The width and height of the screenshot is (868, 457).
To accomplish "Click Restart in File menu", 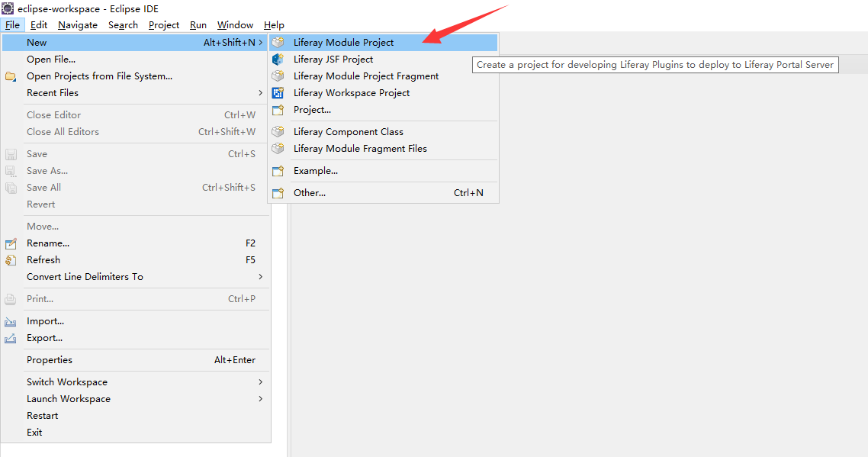I will click(x=136, y=416).
